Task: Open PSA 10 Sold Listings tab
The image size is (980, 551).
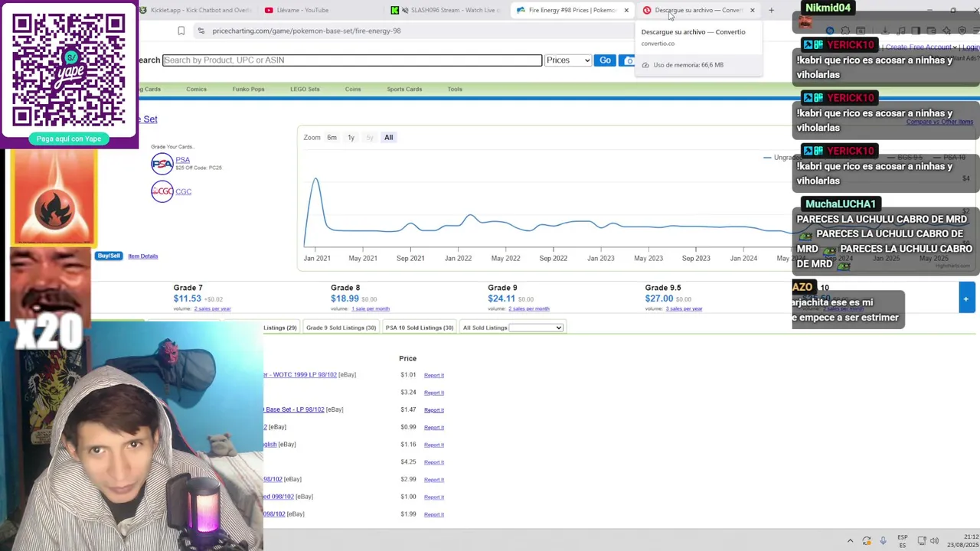Action: click(x=419, y=328)
